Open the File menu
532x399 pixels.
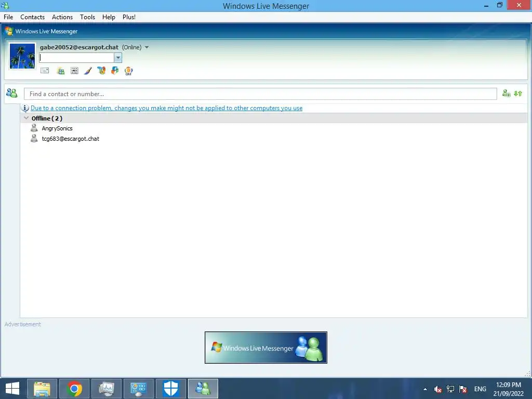pos(8,17)
